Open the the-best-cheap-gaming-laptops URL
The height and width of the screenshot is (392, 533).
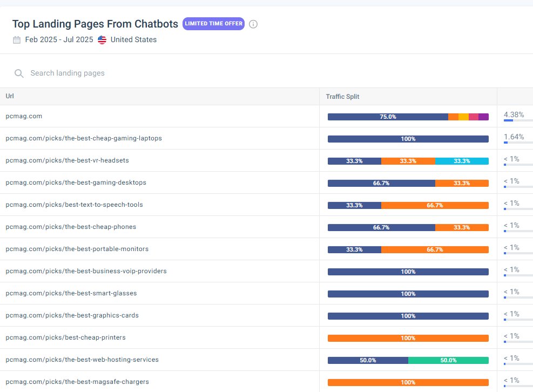(84, 138)
